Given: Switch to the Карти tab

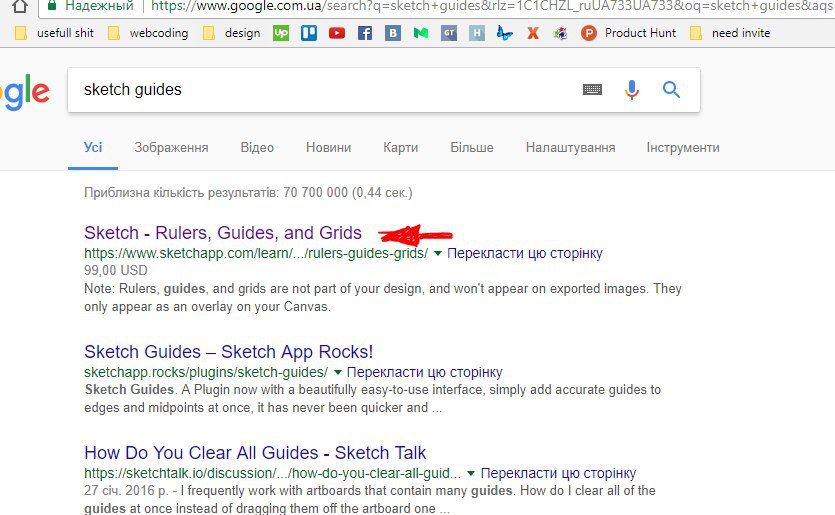Looking at the screenshot, I should click(400, 148).
